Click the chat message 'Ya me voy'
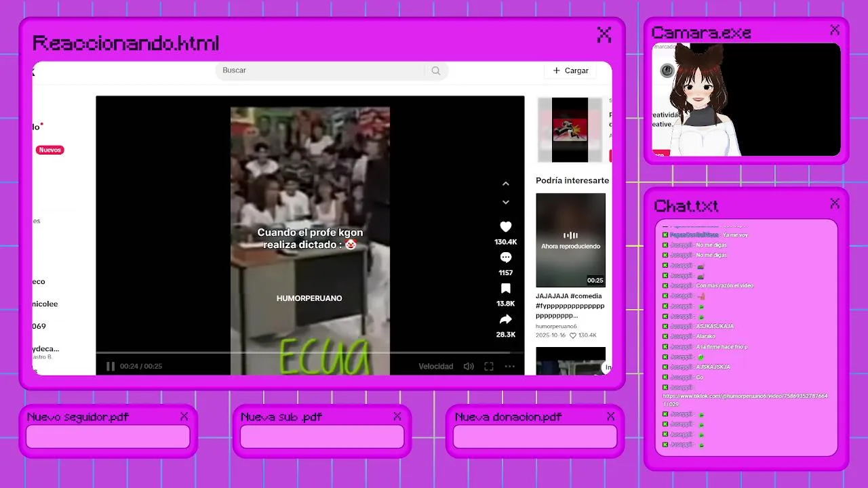This screenshot has height=488, width=868. 735,235
